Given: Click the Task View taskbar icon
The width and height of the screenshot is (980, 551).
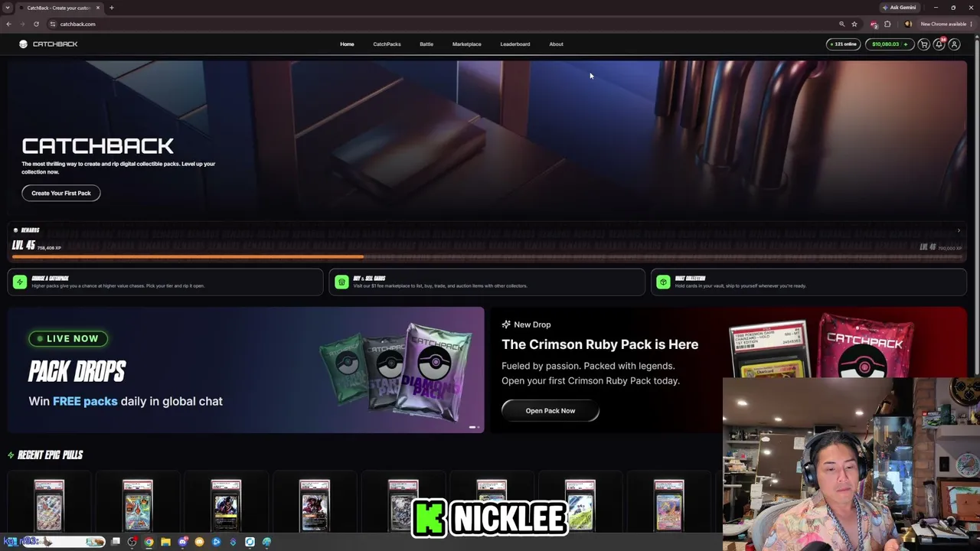Looking at the screenshot, I should tap(116, 542).
